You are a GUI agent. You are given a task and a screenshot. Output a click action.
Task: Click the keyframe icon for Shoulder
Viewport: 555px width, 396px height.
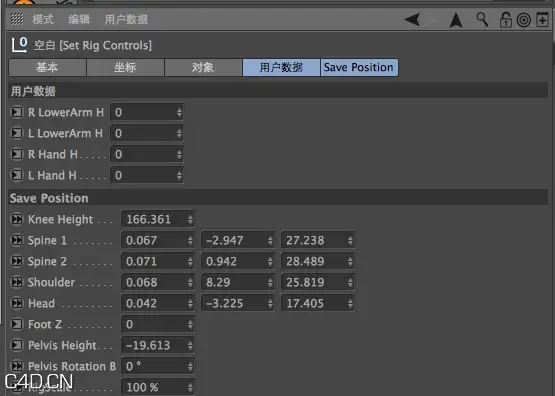pos(17,282)
